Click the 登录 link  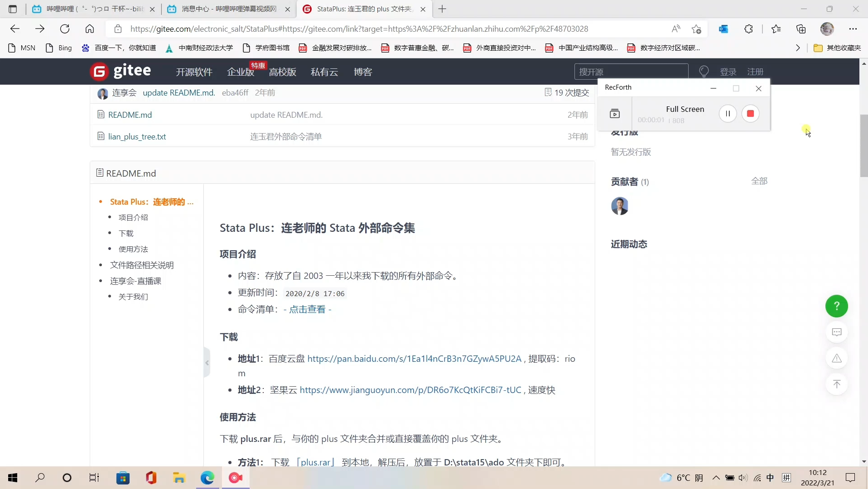[728, 72]
